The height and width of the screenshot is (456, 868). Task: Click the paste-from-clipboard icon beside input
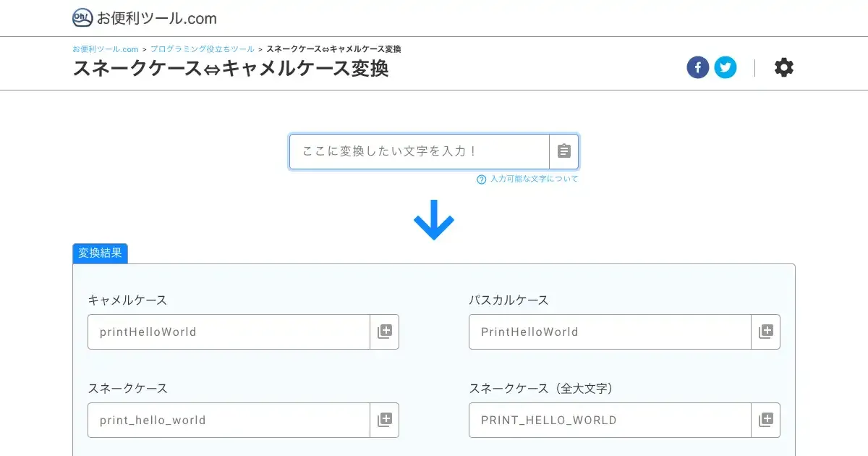click(x=564, y=151)
